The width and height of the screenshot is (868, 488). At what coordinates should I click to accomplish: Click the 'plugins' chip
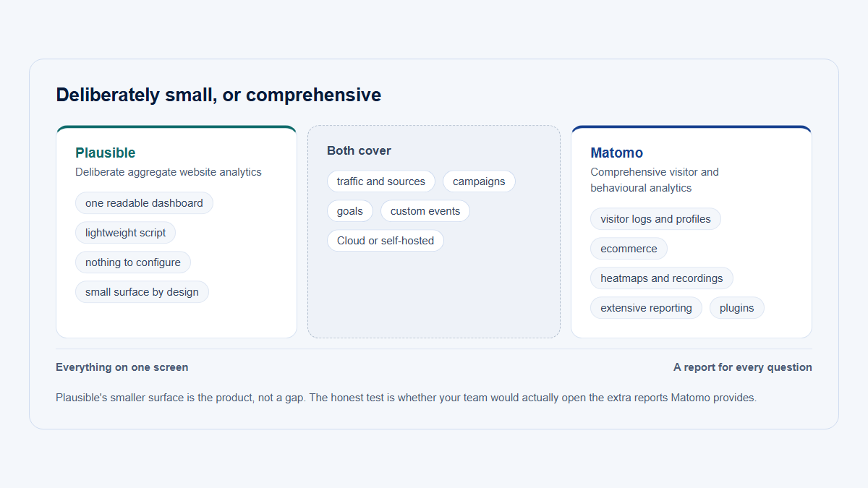pos(737,308)
